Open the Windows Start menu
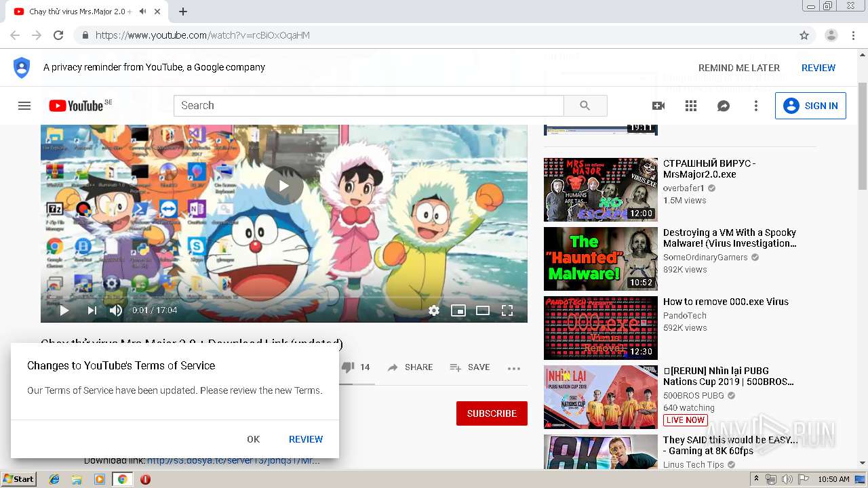Viewport: 868px width, 488px height. pyautogui.click(x=18, y=479)
